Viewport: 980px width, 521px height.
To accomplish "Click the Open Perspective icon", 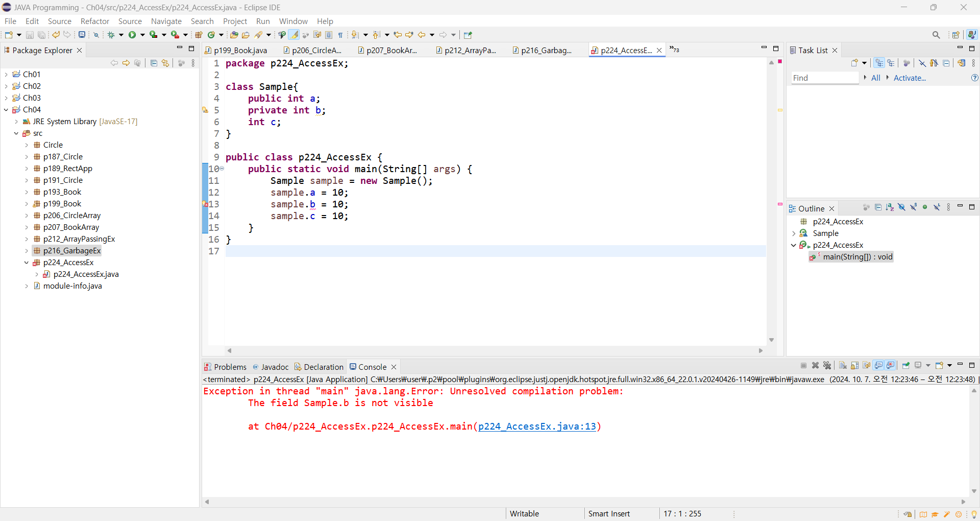I will pos(956,35).
